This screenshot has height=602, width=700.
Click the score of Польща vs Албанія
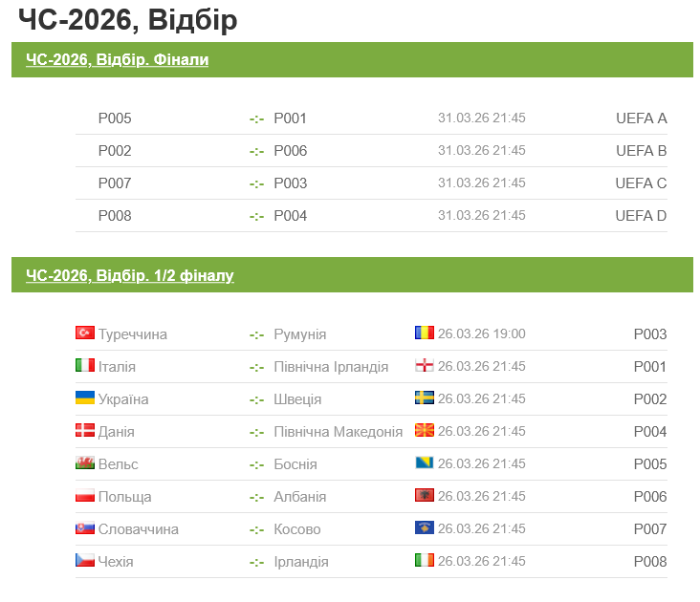256,497
